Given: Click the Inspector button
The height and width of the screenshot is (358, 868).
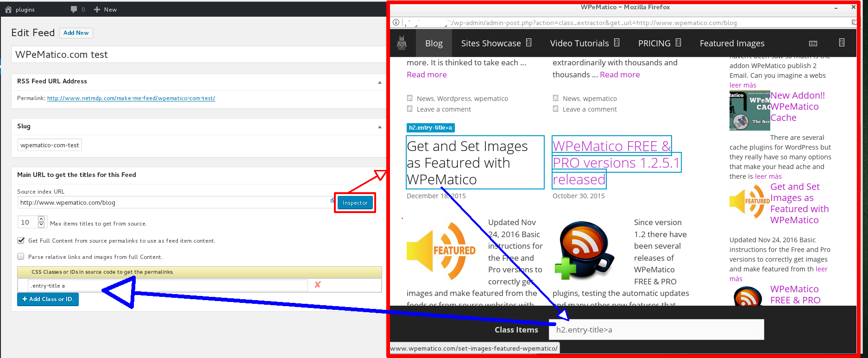Looking at the screenshot, I should click(355, 203).
